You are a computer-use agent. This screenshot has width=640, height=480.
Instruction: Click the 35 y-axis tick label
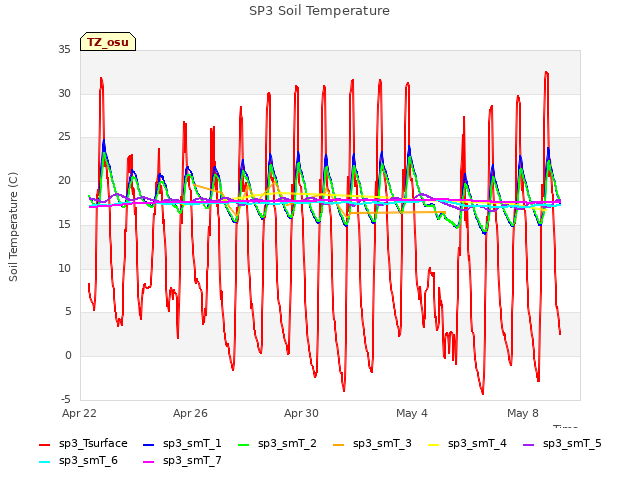coord(64,50)
